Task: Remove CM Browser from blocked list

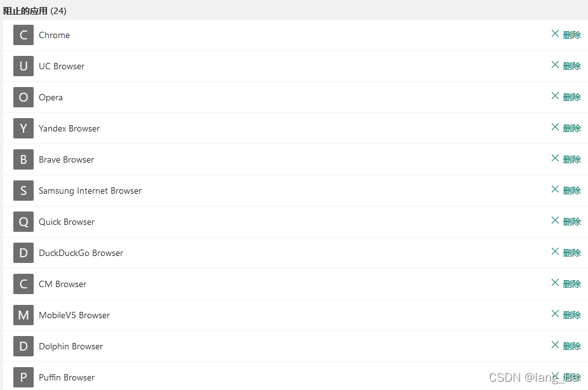Action: (x=566, y=283)
